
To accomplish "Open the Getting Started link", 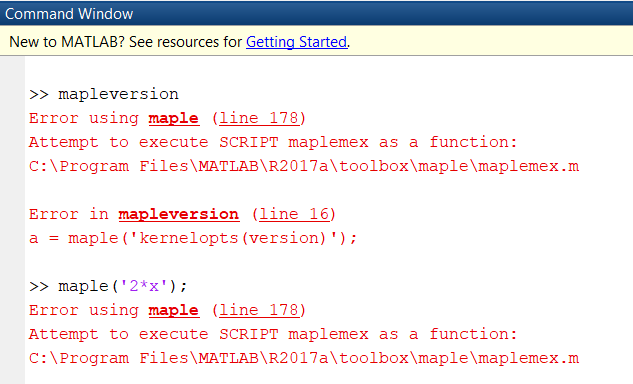I will coord(296,42).
